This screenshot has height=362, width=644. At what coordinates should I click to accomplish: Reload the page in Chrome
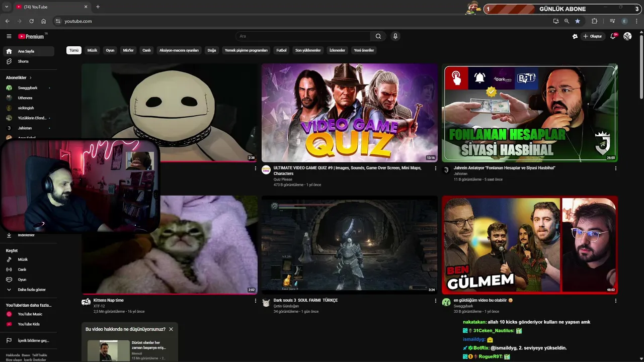[31, 21]
